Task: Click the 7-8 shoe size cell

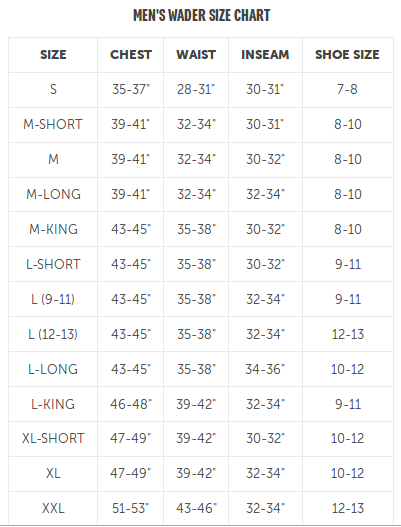Action: point(347,89)
